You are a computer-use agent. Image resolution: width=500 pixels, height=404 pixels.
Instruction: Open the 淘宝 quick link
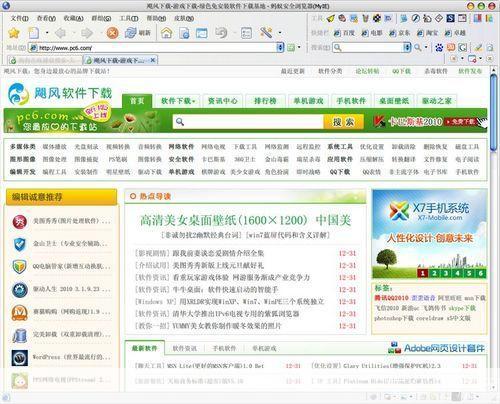click(x=428, y=33)
